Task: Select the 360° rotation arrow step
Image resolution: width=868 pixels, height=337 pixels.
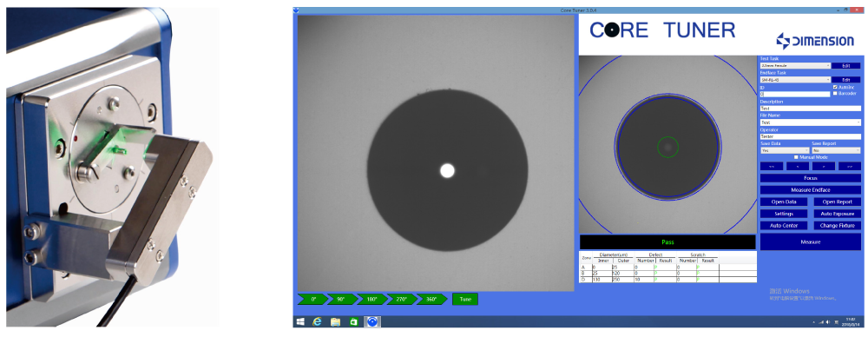Action: pyautogui.click(x=432, y=300)
